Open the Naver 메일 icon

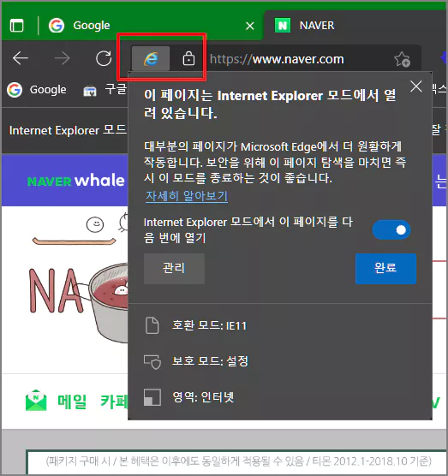click(x=36, y=401)
